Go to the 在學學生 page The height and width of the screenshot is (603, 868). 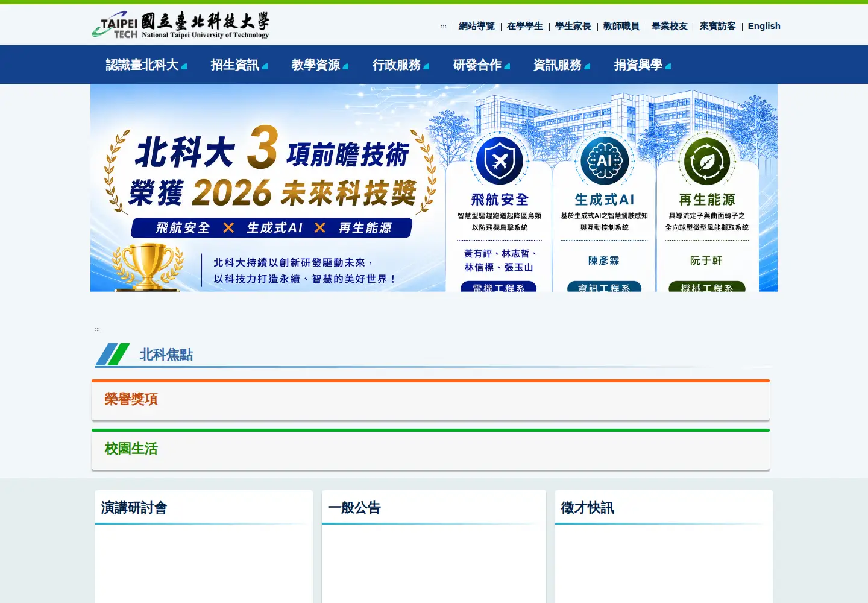click(x=524, y=26)
